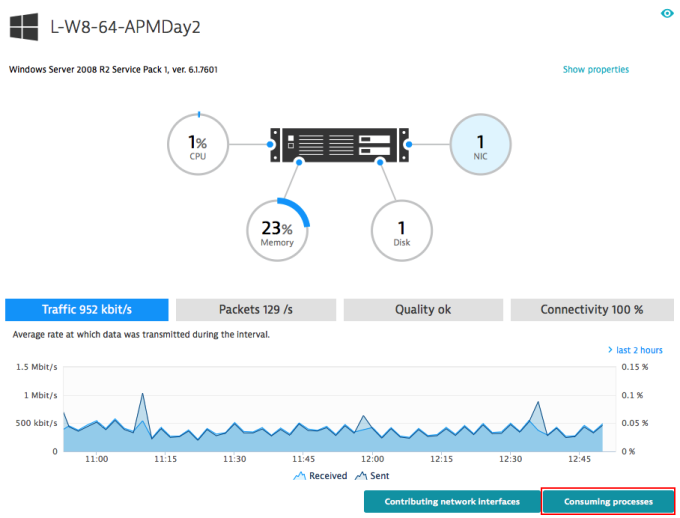The width and height of the screenshot is (680, 518).
Task: Click the 11:00 traffic spike on the chart
Action: coord(142,394)
